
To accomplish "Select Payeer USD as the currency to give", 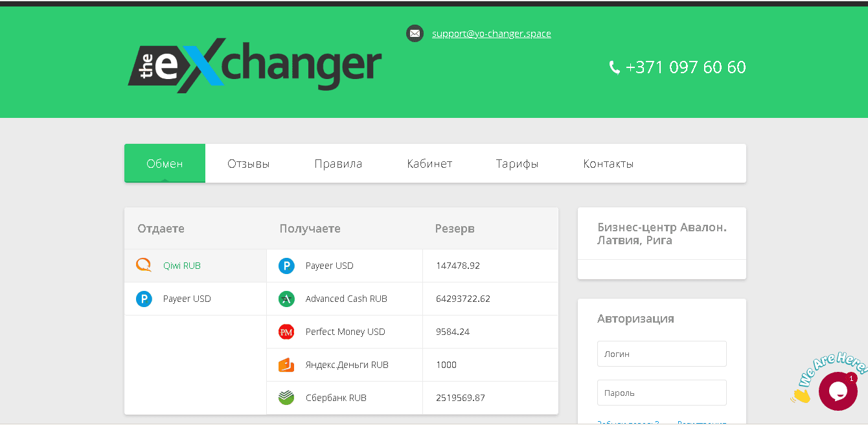I will click(187, 298).
